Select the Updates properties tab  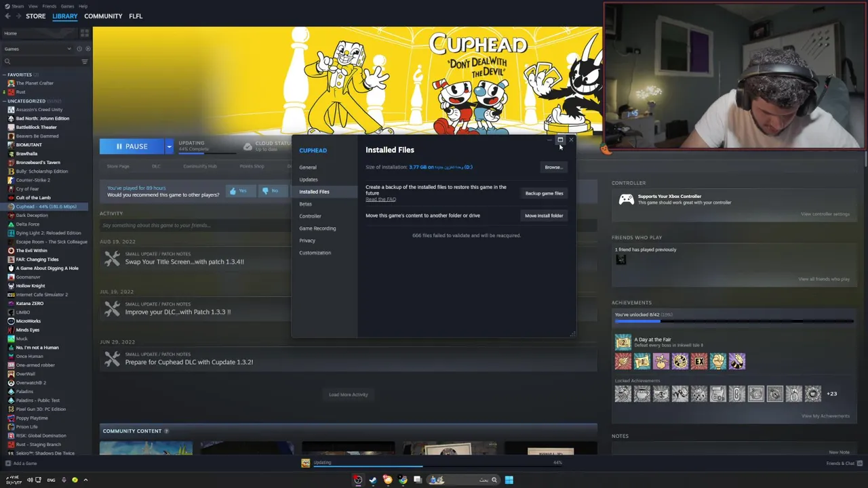(324, 180)
